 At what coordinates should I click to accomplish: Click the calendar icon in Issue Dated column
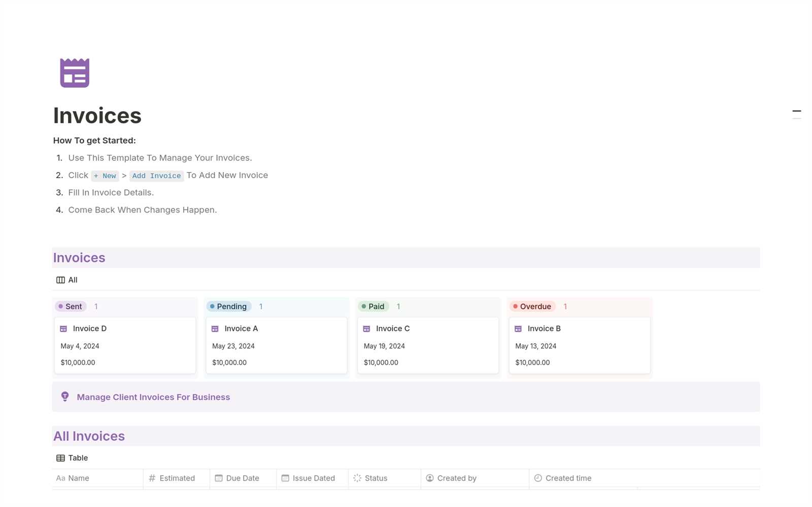(285, 478)
